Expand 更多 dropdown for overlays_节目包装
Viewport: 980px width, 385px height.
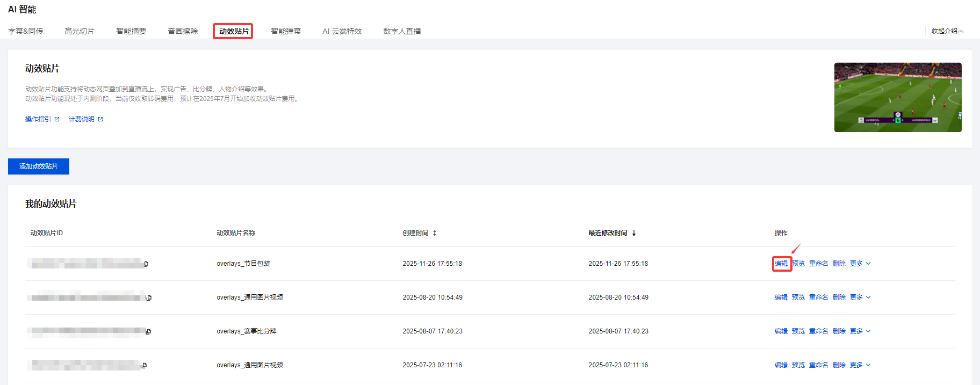[x=860, y=264]
